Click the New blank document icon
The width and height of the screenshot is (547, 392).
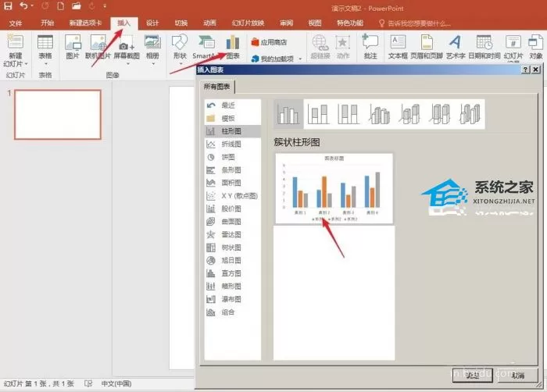point(60,6)
